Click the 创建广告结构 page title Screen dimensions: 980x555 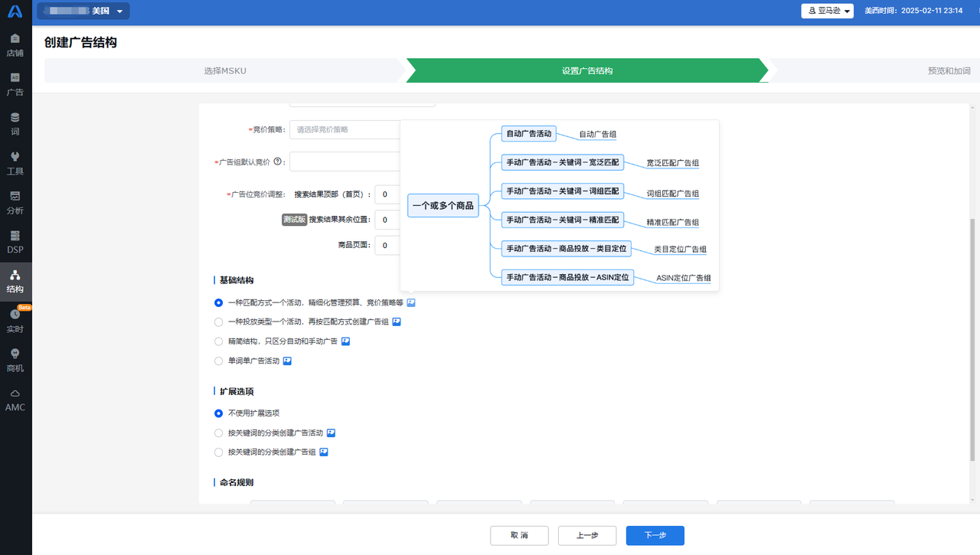point(80,43)
